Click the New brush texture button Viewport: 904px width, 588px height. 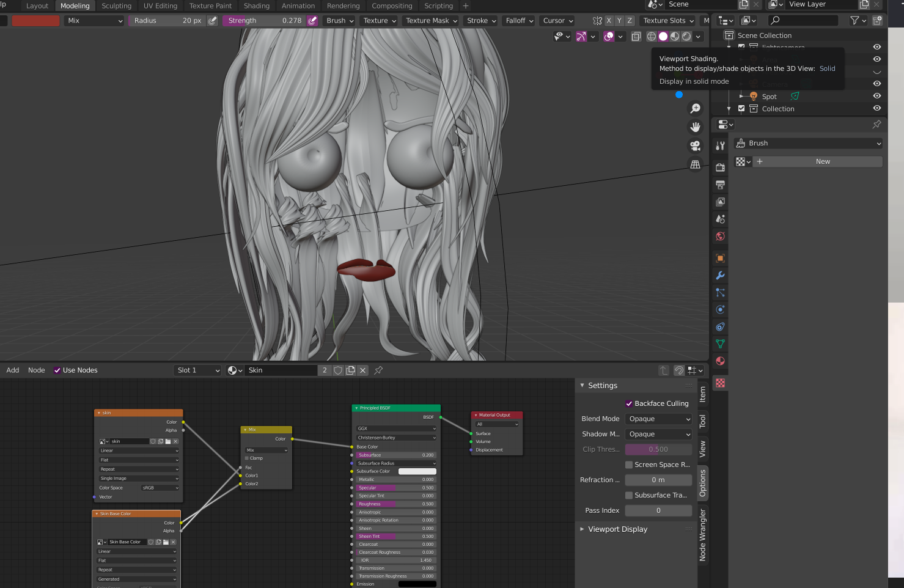click(x=822, y=162)
